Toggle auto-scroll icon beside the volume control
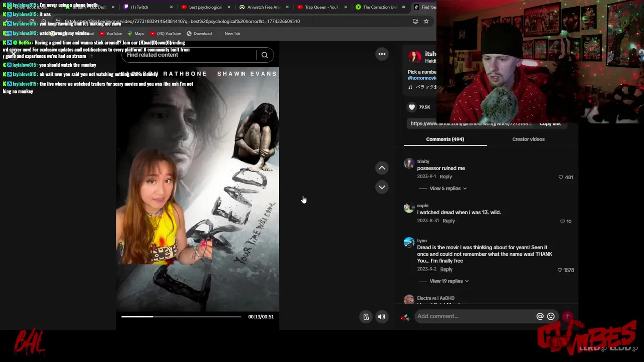Screen dimensions: 644x362 [x=366, y=316]
